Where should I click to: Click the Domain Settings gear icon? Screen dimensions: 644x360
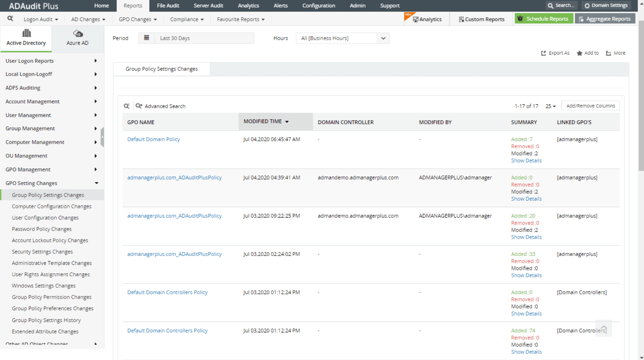(587, 6)
